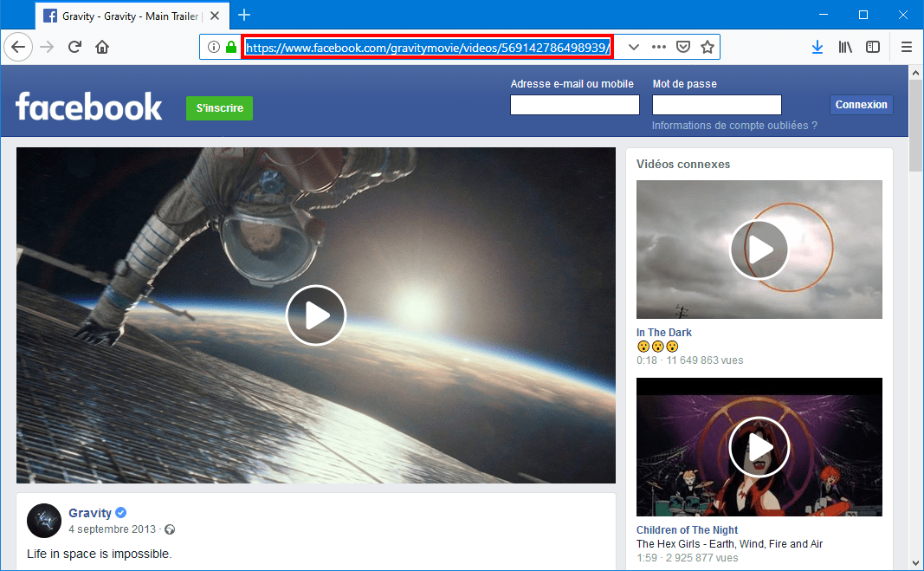This screenshot has width=924, height=571.
Task: Click the green S'inscrire button
Action: [219, 108]
